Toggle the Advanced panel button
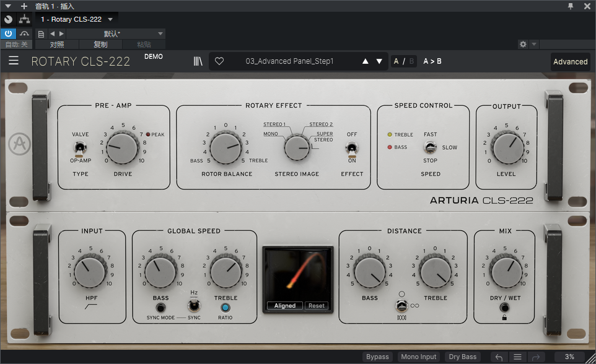Image resolution: width=596 pixels, height=364 pixels. (570, 61)
